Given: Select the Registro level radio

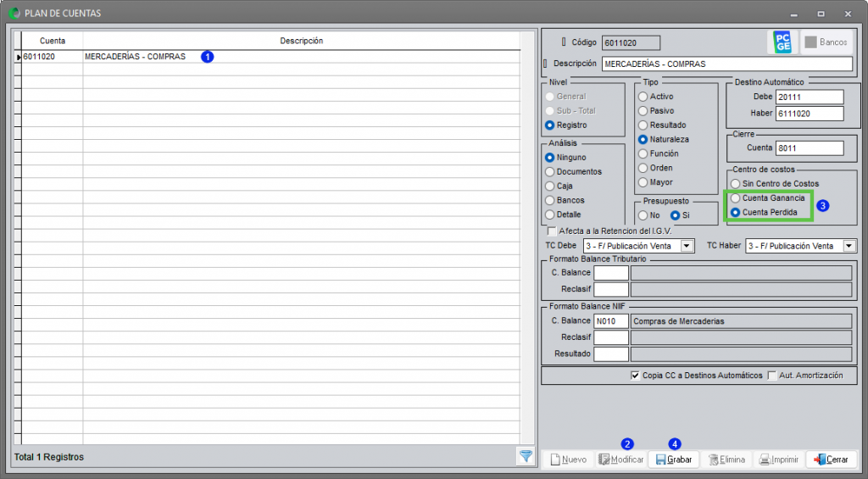Looking at the screenshot, I should point(549,125).
